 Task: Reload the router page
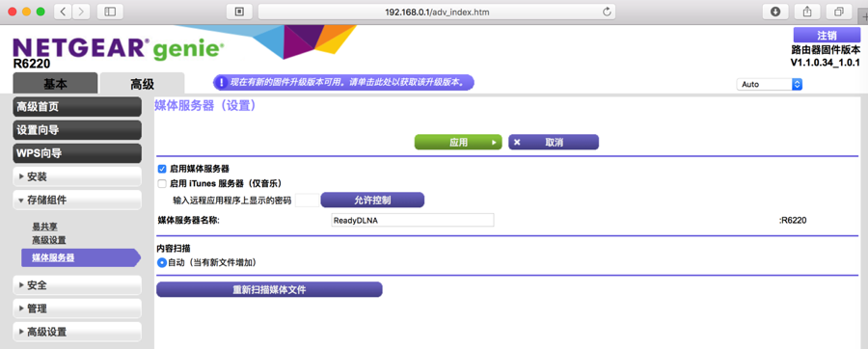(608, 12)
